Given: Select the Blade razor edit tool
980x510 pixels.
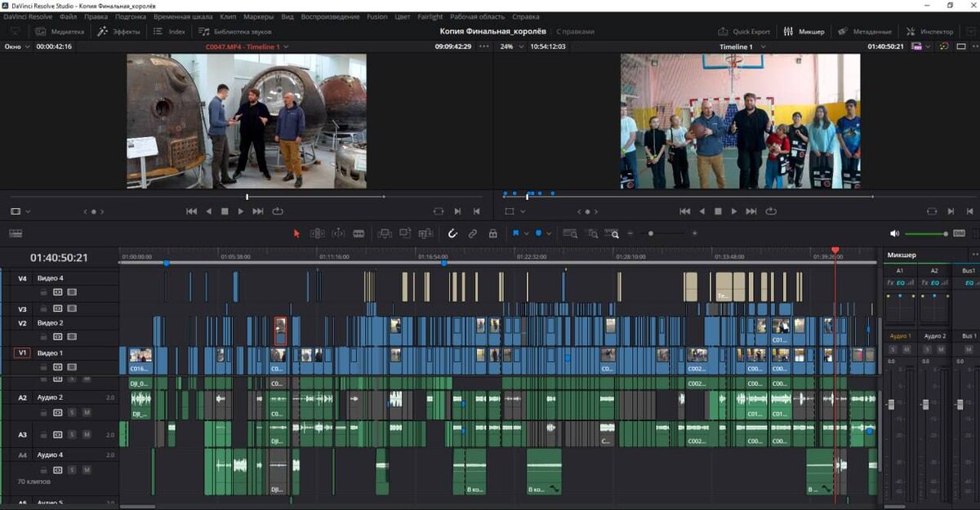Looking at the screenshot, I should click(358, 233).
